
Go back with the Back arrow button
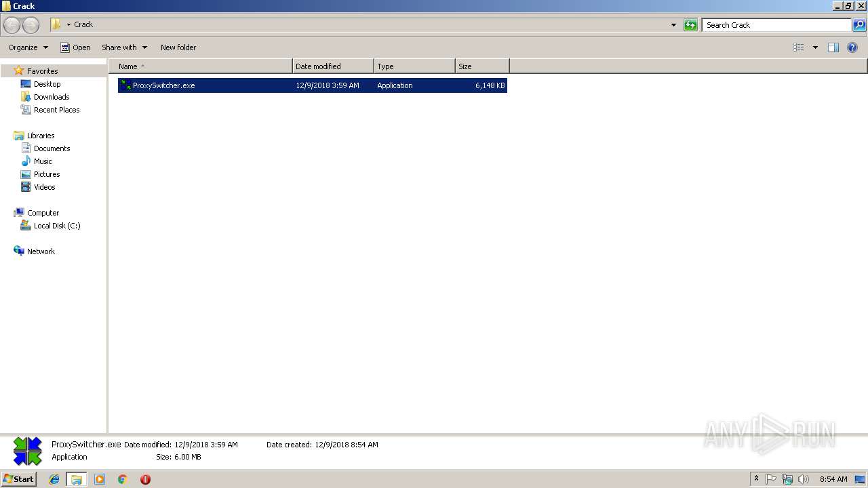tap(12, 25)
